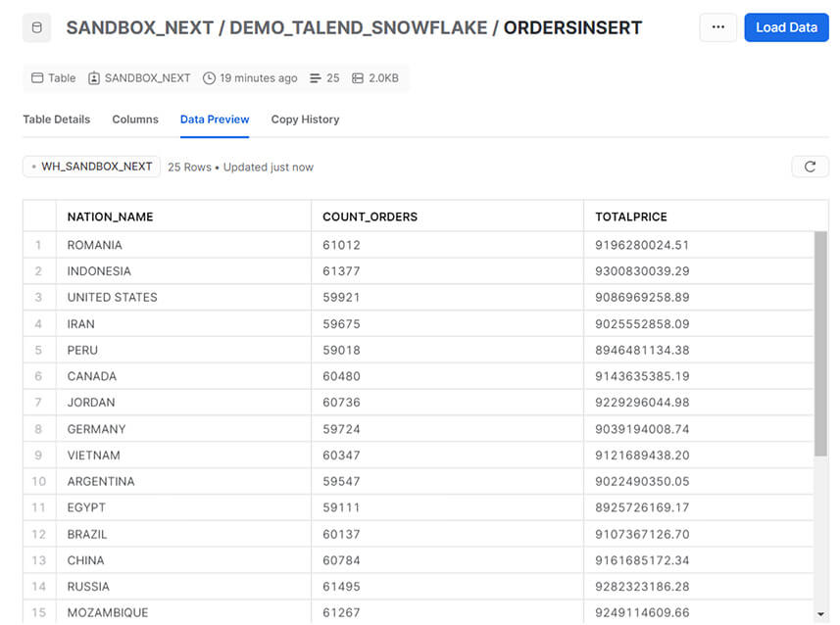Open the WH_SANDBOX_NEXT warehouse selector

pyautogui.click(x=92, y=167)
